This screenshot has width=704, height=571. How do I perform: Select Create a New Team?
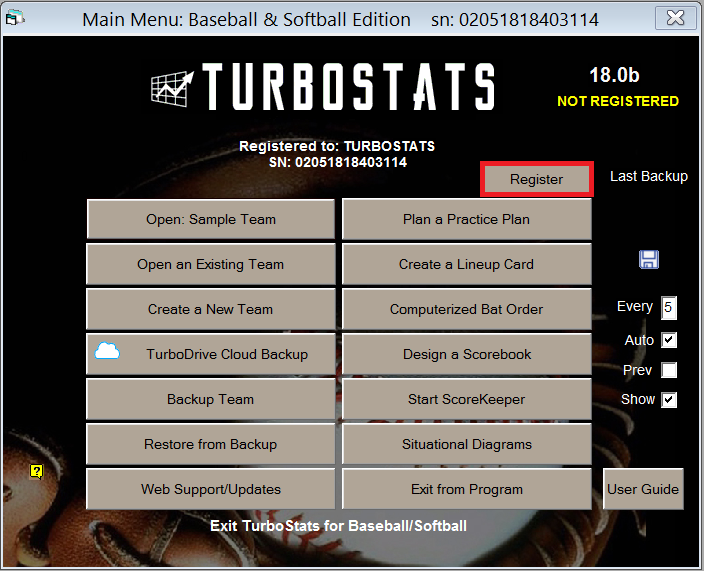[211, 309]
